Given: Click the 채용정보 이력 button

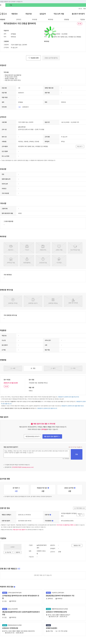Looking at the screenshot, I should (77, 546).
